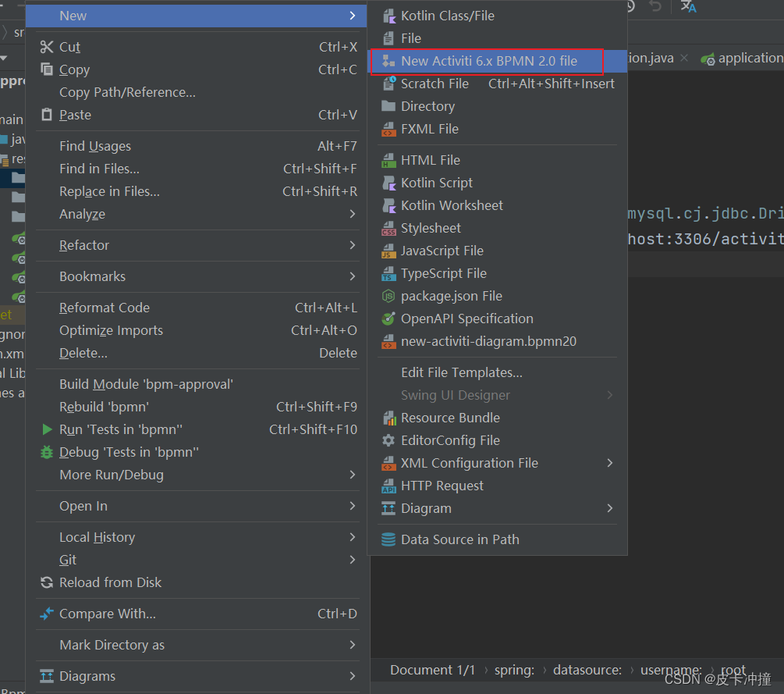This screenshot has height=694, width=784.
Task: Click the FXML File icon
Action: (388, 129)
